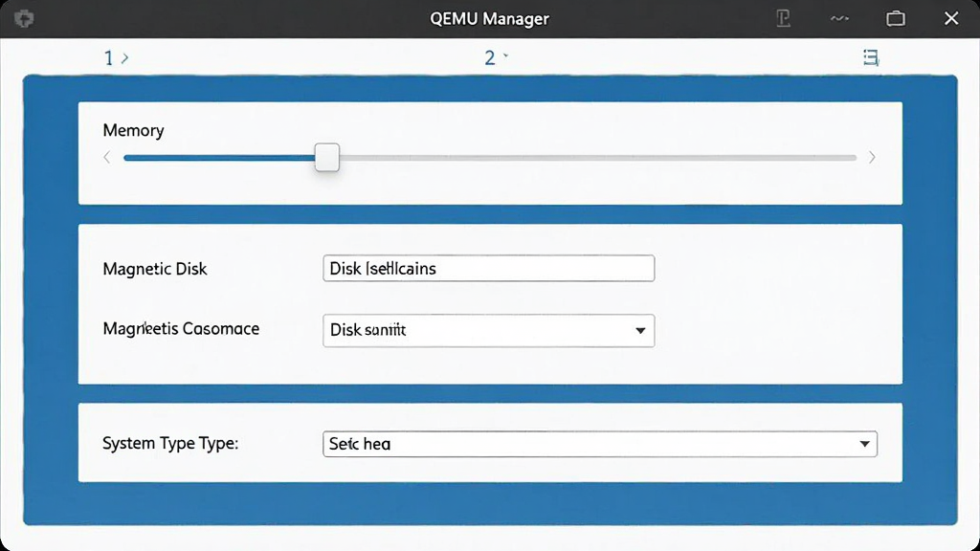Click the Memory slider handle
The height and width of the screenshot is (551, 980).
pyautogui.click(x=327, y=158)
